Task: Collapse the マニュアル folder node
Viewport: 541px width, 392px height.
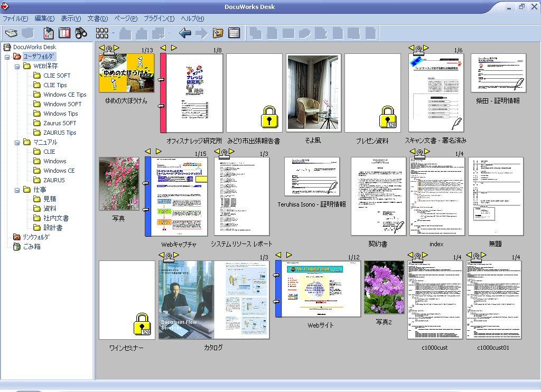Action: coord(17,143)
